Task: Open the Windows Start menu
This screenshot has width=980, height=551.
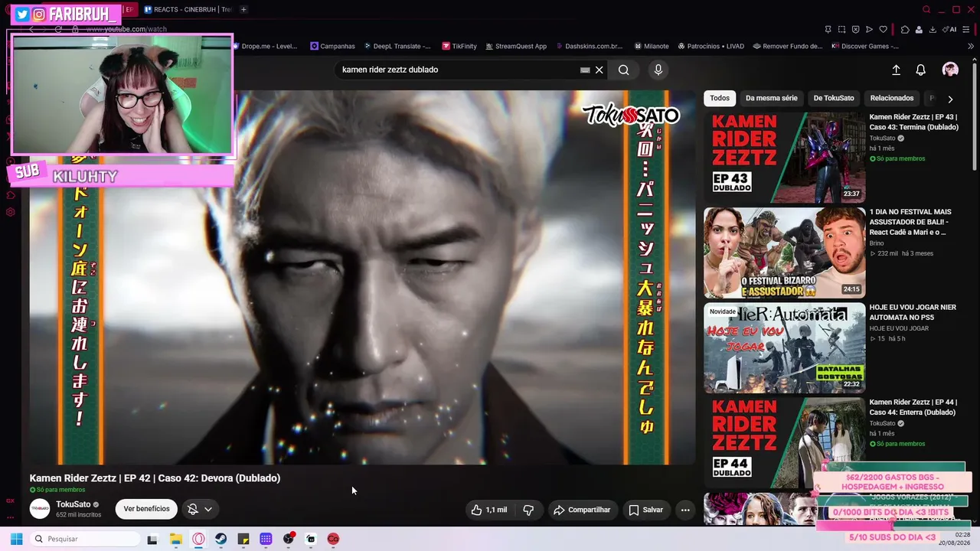Action: (x=16, y=539)
